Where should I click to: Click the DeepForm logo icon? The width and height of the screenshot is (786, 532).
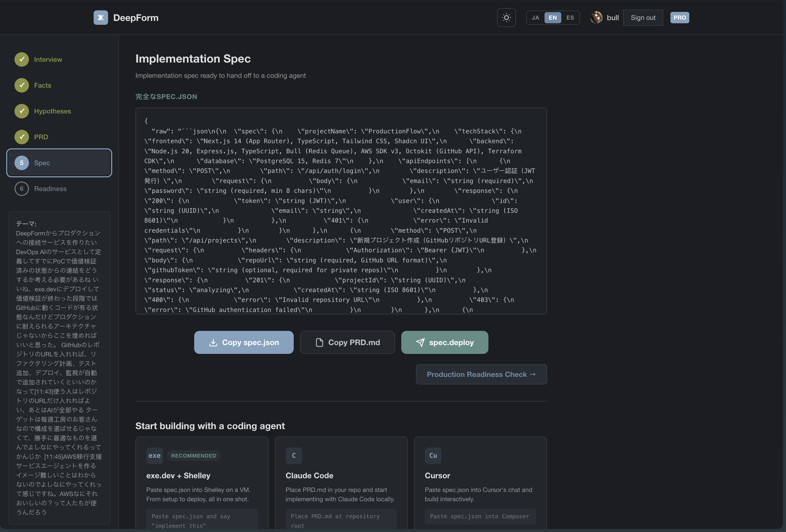pos(101,18)
